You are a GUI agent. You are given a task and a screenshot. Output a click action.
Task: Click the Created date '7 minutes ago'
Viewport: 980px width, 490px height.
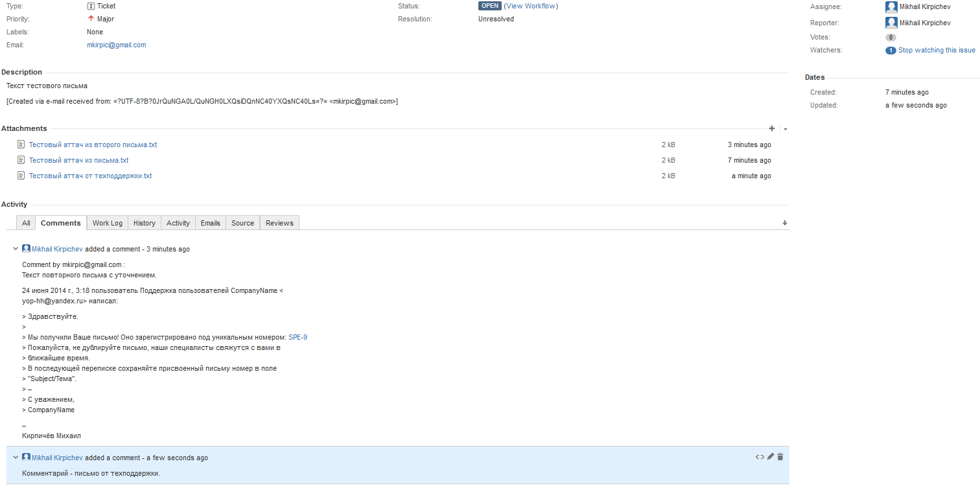(x=907, y=92)
